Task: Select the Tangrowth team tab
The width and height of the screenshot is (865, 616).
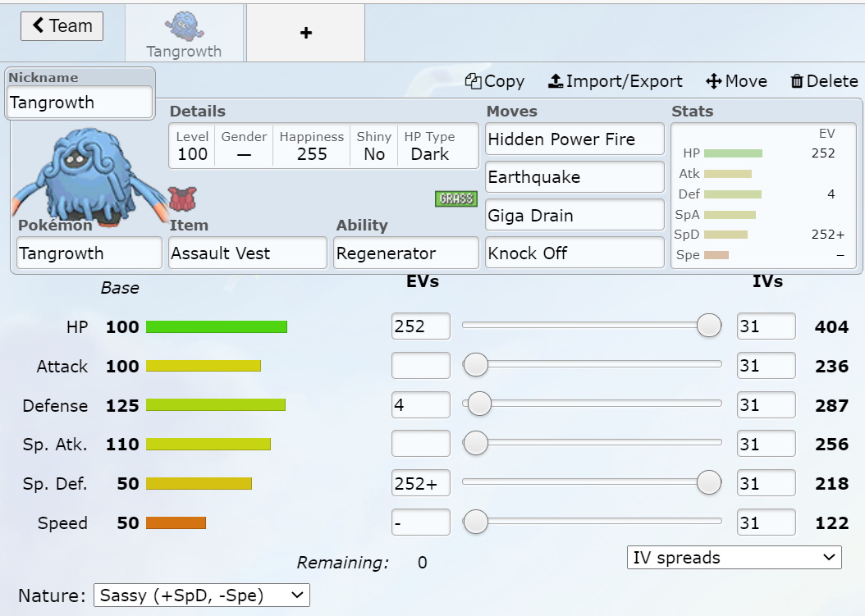Action: (185, 33)
